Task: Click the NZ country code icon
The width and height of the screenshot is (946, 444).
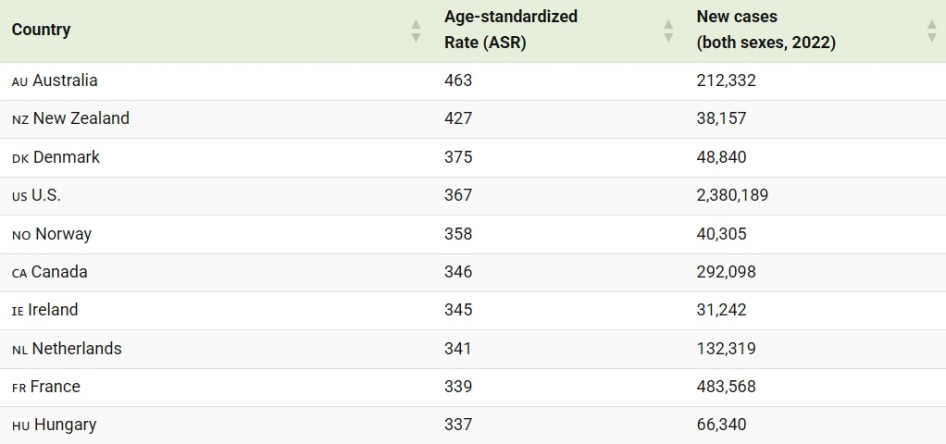Action: click(20, 119)
